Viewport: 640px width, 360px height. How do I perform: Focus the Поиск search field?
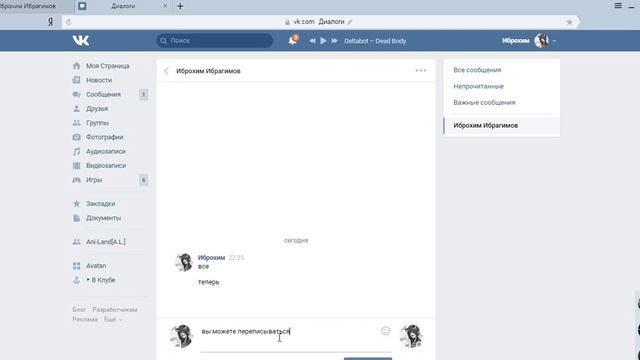pyautogui.click(x=215, y=40)
